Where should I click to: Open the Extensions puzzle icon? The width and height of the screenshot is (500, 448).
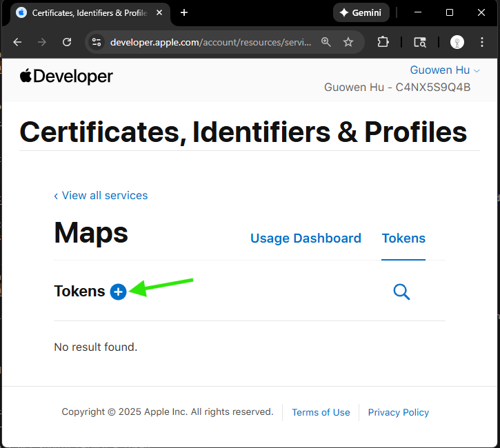click(x=383, y=42)
